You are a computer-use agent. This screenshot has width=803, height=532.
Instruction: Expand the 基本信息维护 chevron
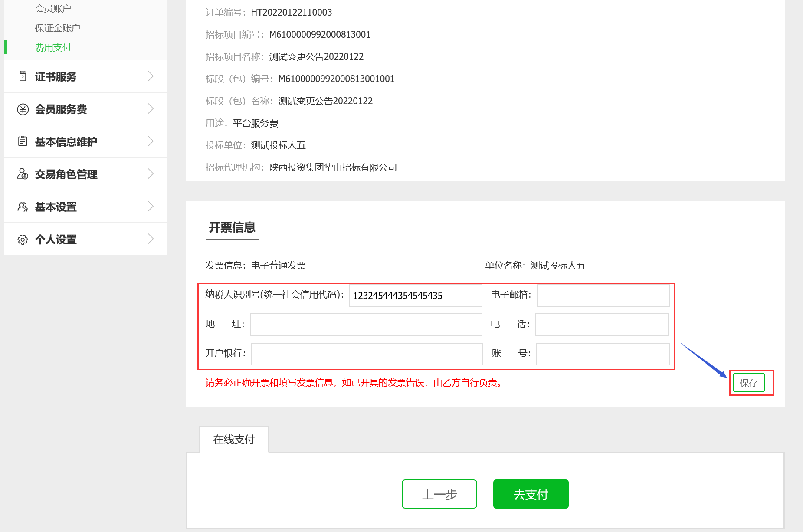[x=151, y=141]
